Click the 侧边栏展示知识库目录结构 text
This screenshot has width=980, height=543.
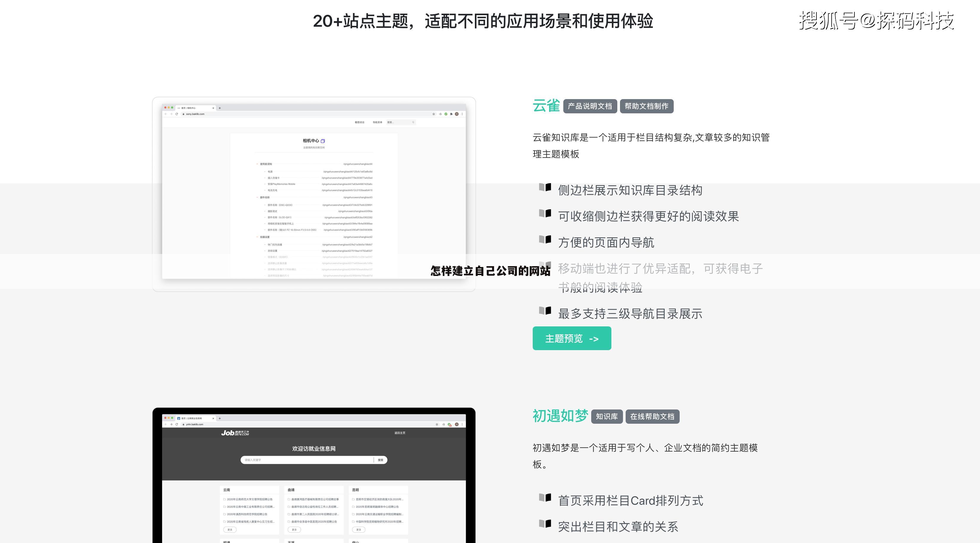(630, 190)
